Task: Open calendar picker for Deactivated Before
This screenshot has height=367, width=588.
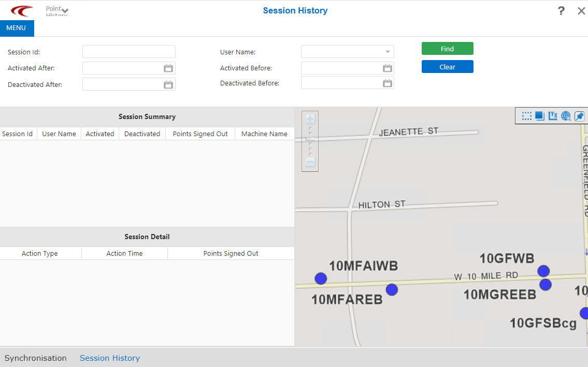Action: (387, 83)
